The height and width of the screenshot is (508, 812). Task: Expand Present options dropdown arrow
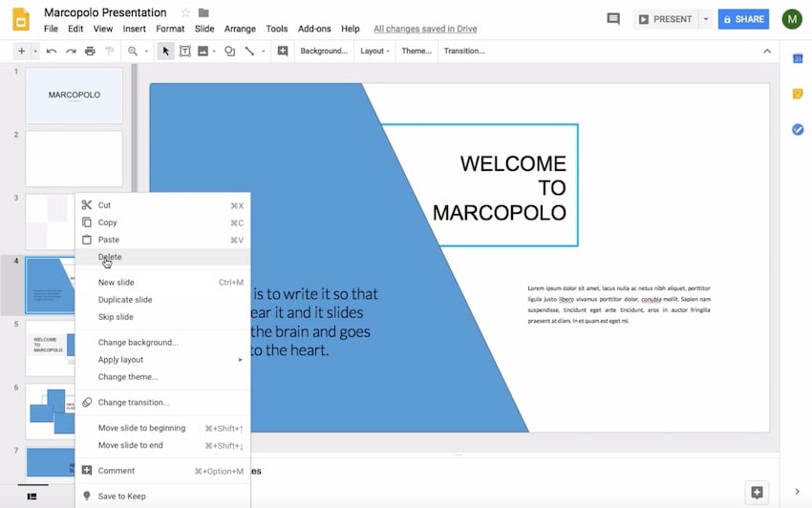(x=705, y=19)
